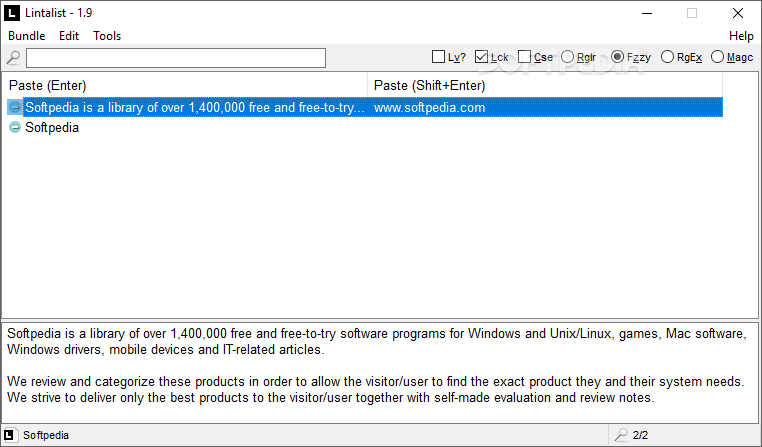Close the Lintalist window
762x447 pixels.
[x=738, y=13]
